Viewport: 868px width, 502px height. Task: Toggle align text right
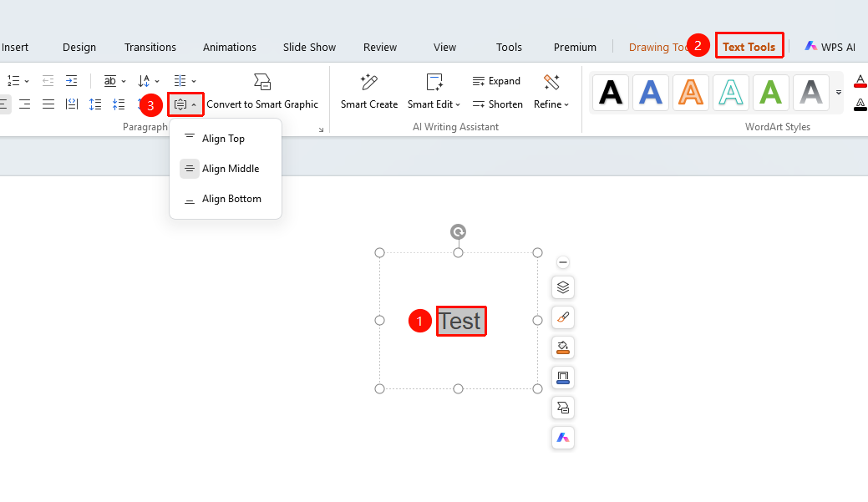coord(25,104)
